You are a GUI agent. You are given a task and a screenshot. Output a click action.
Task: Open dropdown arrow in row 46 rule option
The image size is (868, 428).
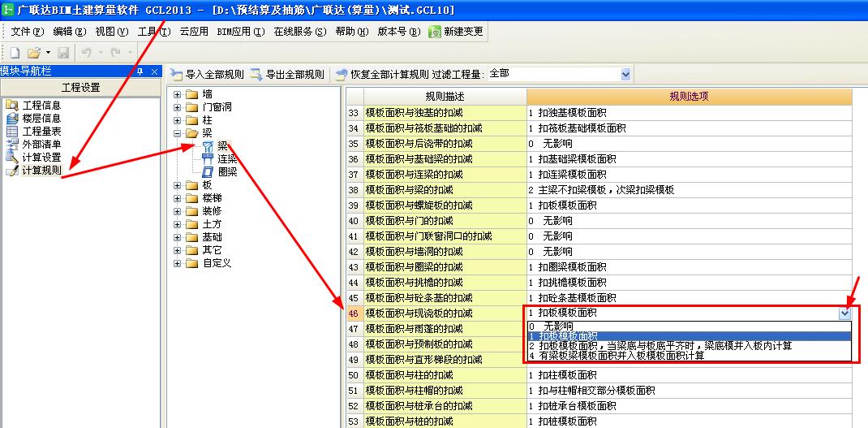pos(844,313)
